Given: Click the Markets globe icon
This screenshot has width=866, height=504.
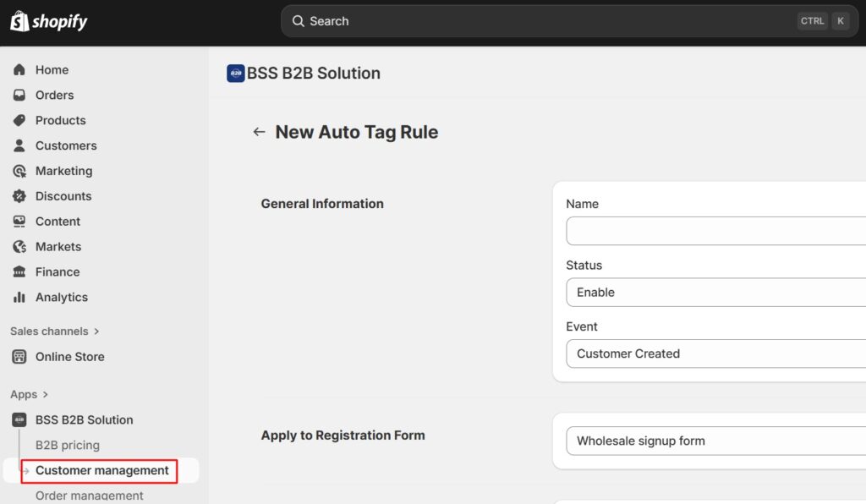Looking at the screenshot, I should (19, 247).
